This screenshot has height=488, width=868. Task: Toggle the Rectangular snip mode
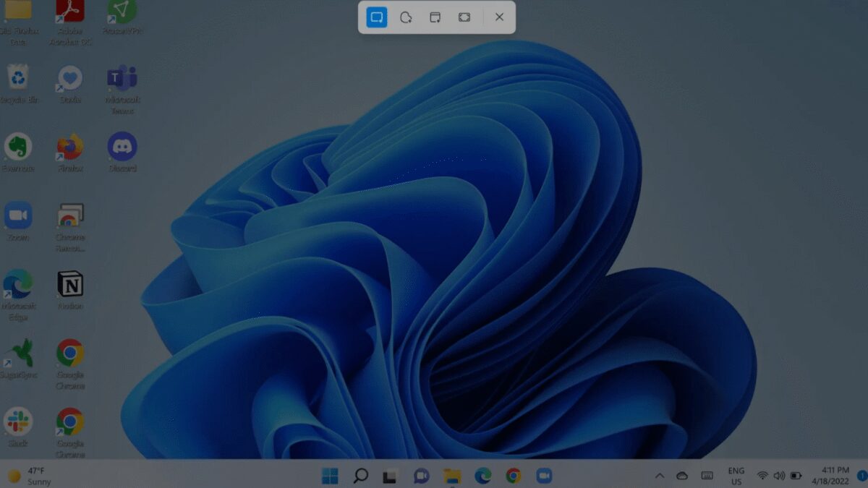[375, 17]
